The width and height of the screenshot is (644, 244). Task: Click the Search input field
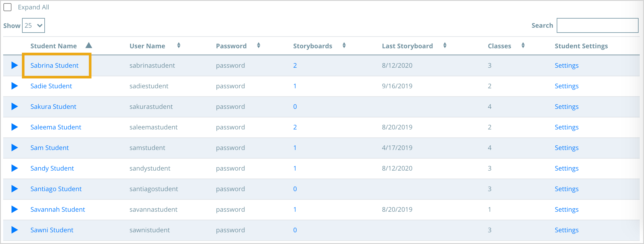(597, 25)
